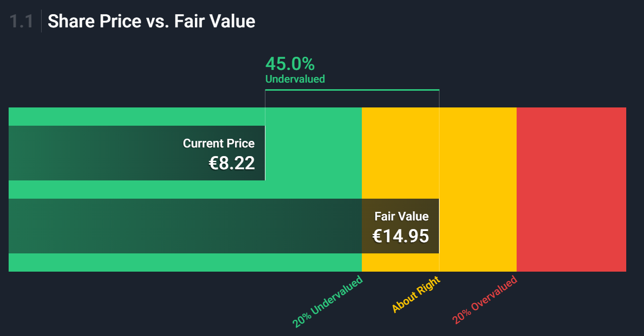Click the €8.22 price value
Viewport: 644px width, 336px height.
[x=232, y=163]
